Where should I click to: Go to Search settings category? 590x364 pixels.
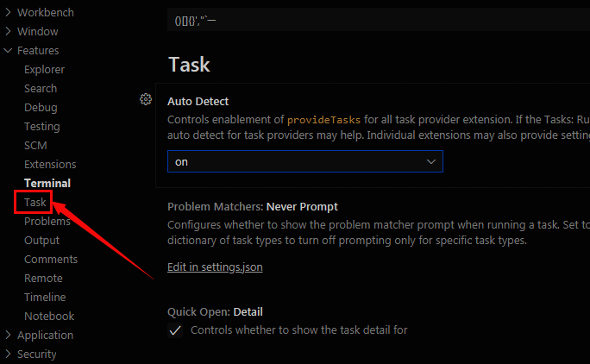41,89
